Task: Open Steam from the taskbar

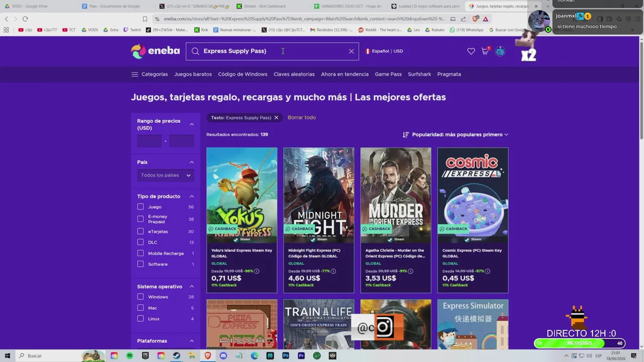Action: [x=177, y=355]
